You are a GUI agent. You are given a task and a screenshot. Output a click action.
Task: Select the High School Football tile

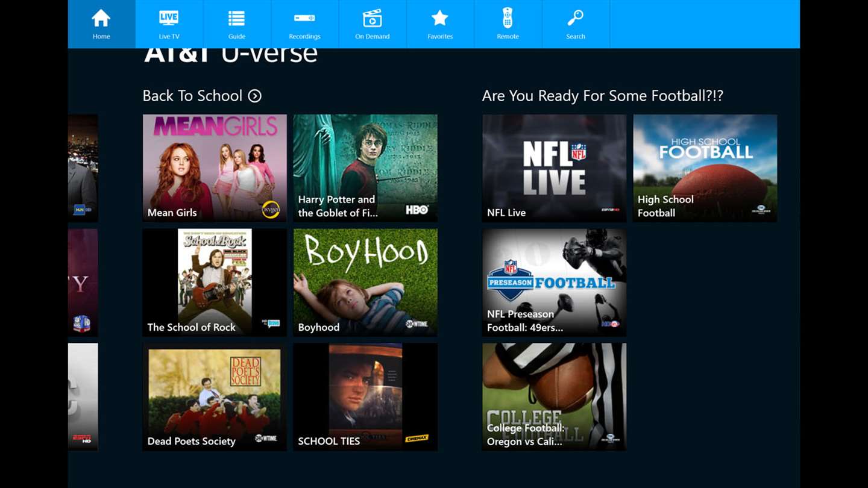(705, 168)
